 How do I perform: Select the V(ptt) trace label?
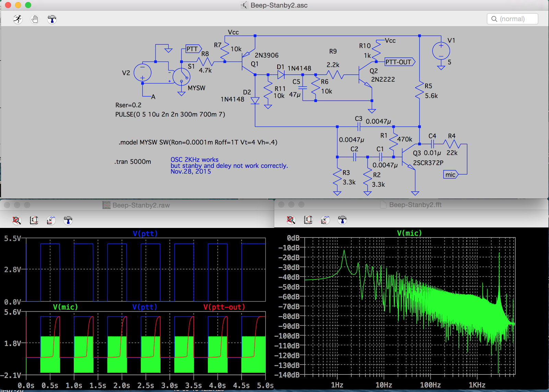click(x=145, y=233)
